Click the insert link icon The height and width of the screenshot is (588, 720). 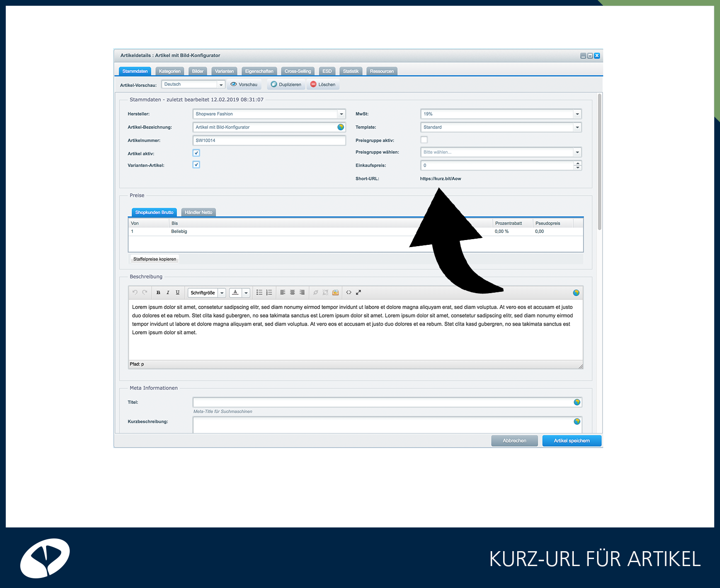click(x=316, y=292)
